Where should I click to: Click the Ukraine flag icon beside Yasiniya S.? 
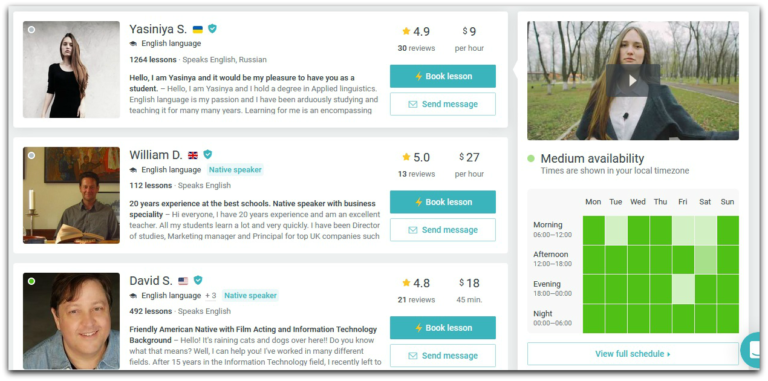(x=198, y=29)
